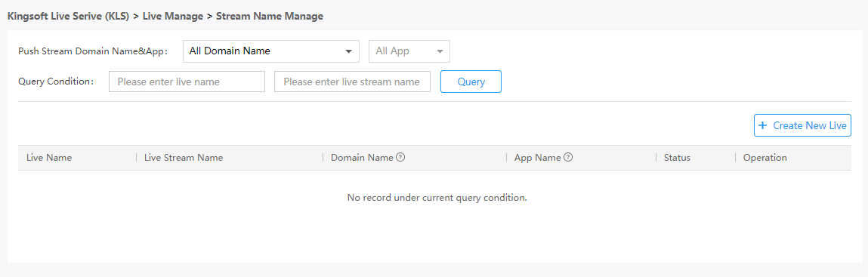Click the App Name help icon
The image size is (868, 277).
[568, 157]
